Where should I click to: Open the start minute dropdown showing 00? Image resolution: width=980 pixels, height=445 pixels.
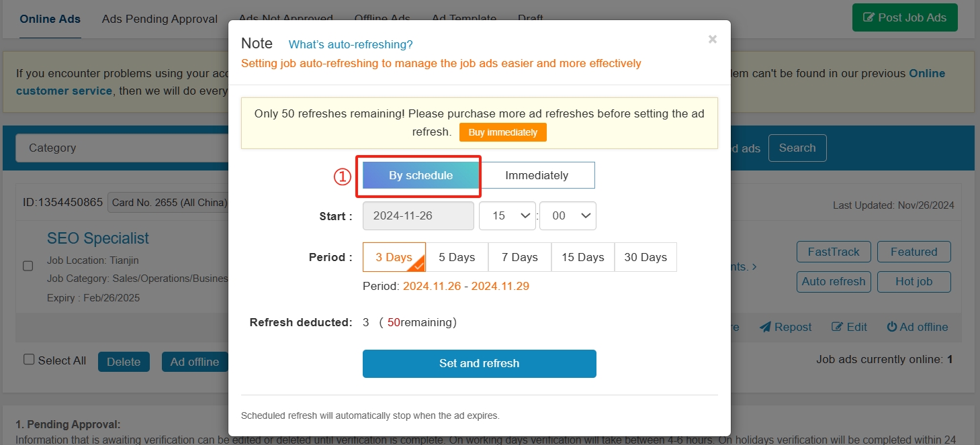(568, 215)
